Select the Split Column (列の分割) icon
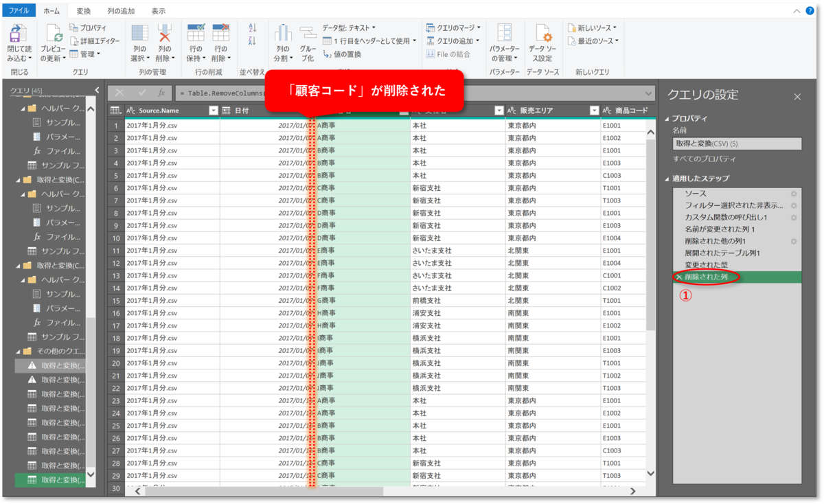 pos(282,33)
